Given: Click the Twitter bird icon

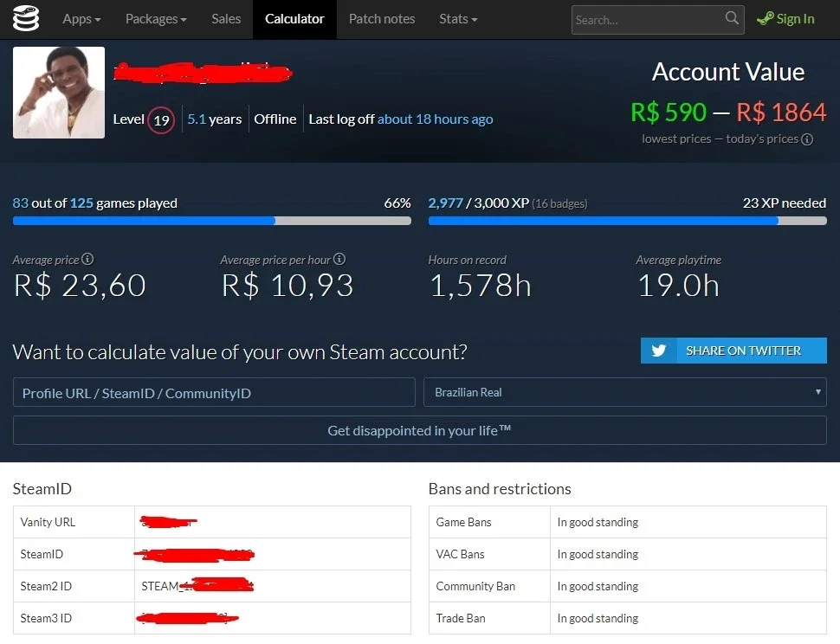Looking at the screenshot, I should coord(659,351).
